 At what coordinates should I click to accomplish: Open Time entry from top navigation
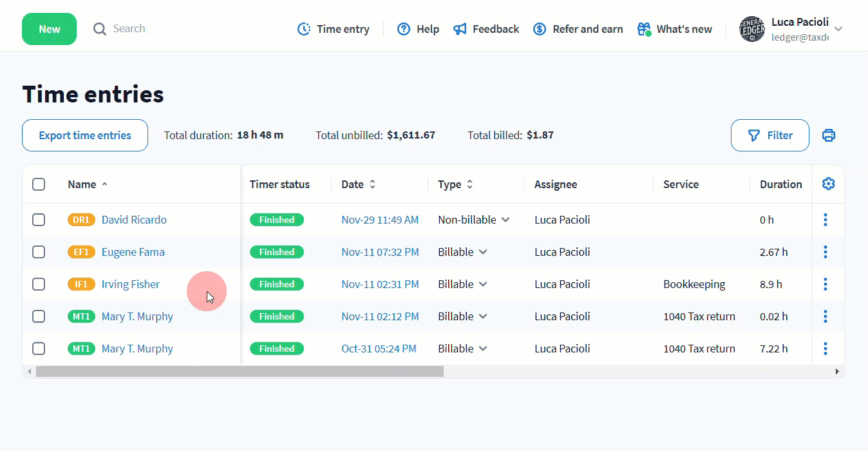334,29
